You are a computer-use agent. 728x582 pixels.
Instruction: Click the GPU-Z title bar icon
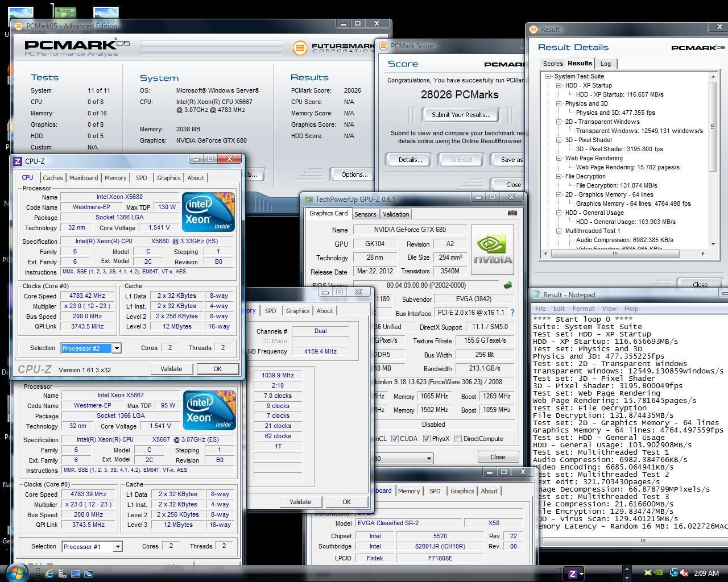[309, 199]
